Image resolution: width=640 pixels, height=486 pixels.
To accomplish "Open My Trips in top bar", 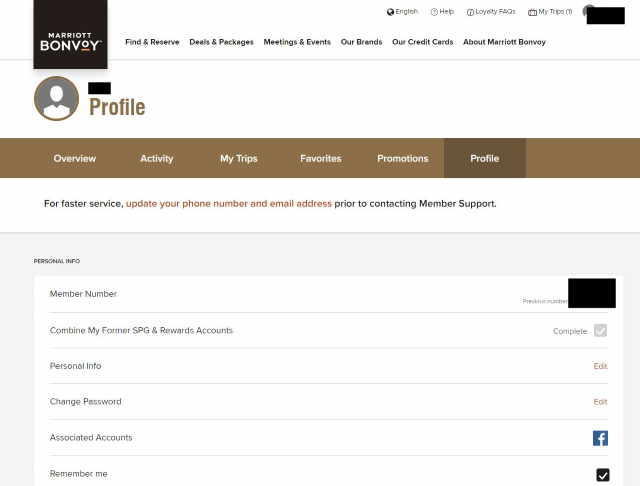I will point(550,12).
